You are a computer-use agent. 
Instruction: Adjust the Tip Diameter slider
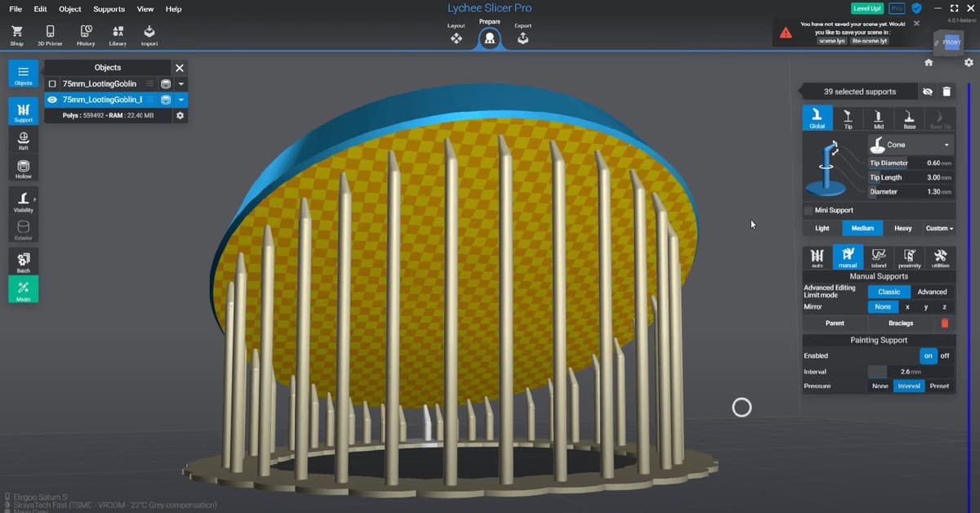click(x=911, y=163)
